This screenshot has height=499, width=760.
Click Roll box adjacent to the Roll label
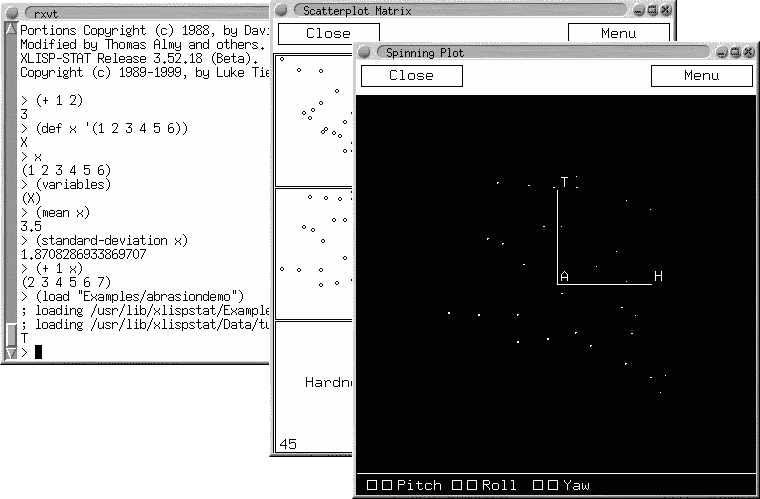(x=472, y=485)
